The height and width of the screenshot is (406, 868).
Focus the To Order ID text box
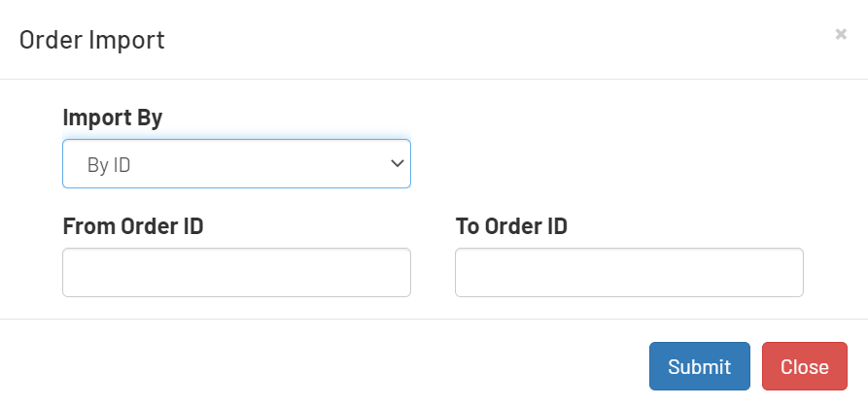(629, 272)
